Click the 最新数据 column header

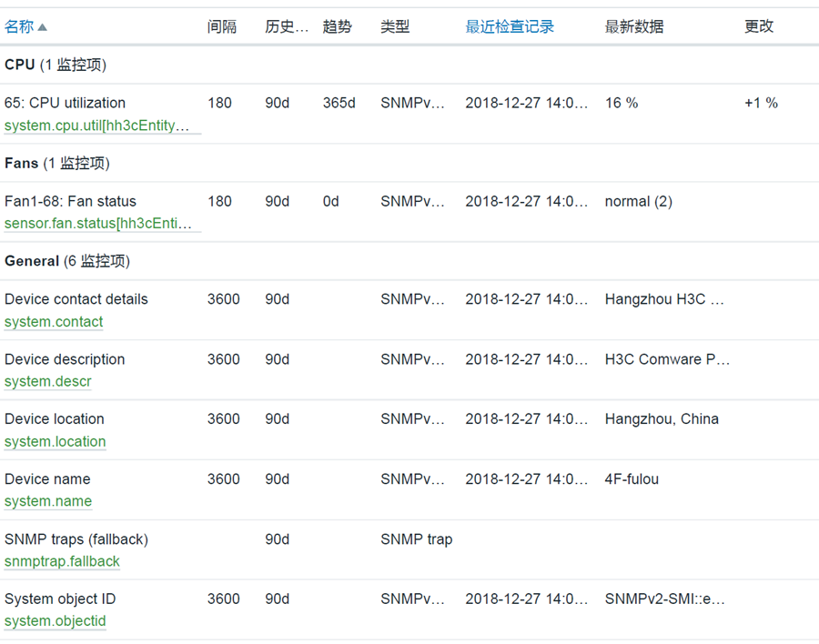tap(634, 26)
